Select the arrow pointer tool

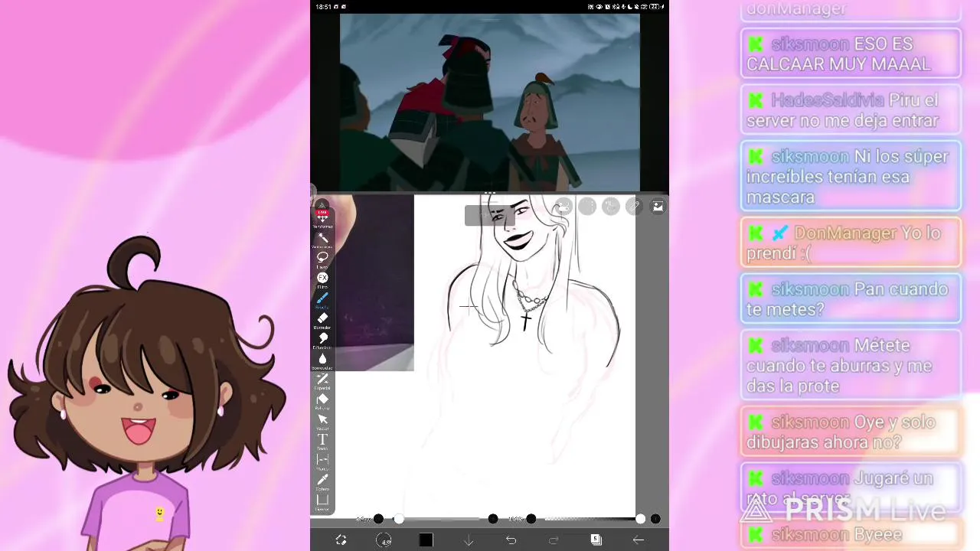coord(322,421)
